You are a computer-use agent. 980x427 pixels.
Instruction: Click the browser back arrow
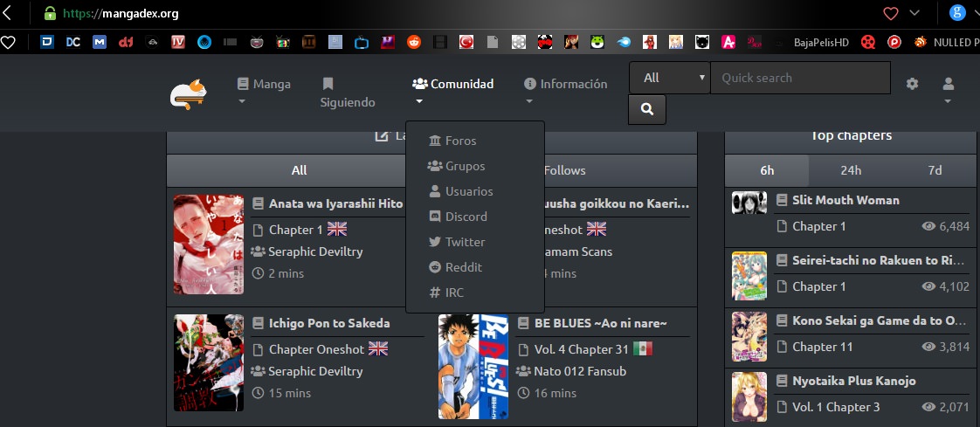9,13
